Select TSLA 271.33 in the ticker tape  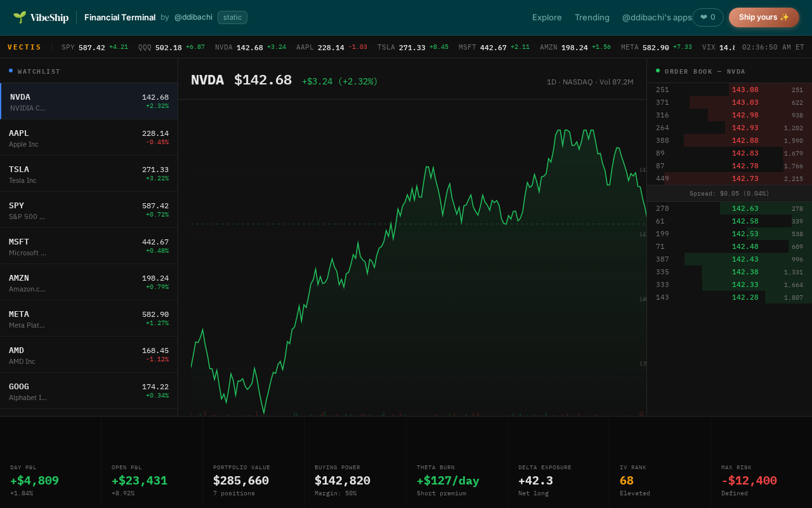point(413,47)
